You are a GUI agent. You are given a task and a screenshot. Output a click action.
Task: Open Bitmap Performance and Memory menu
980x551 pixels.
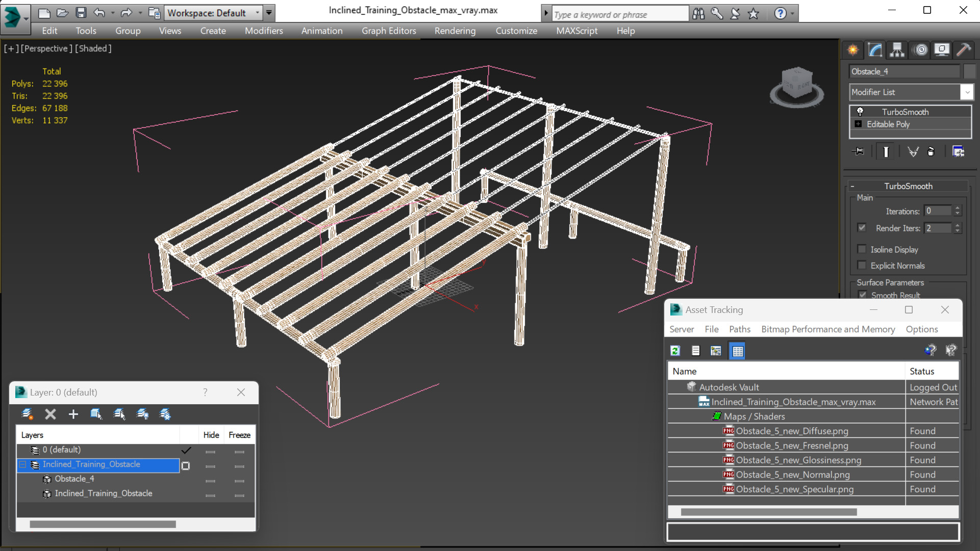click(x=828, y=329)
